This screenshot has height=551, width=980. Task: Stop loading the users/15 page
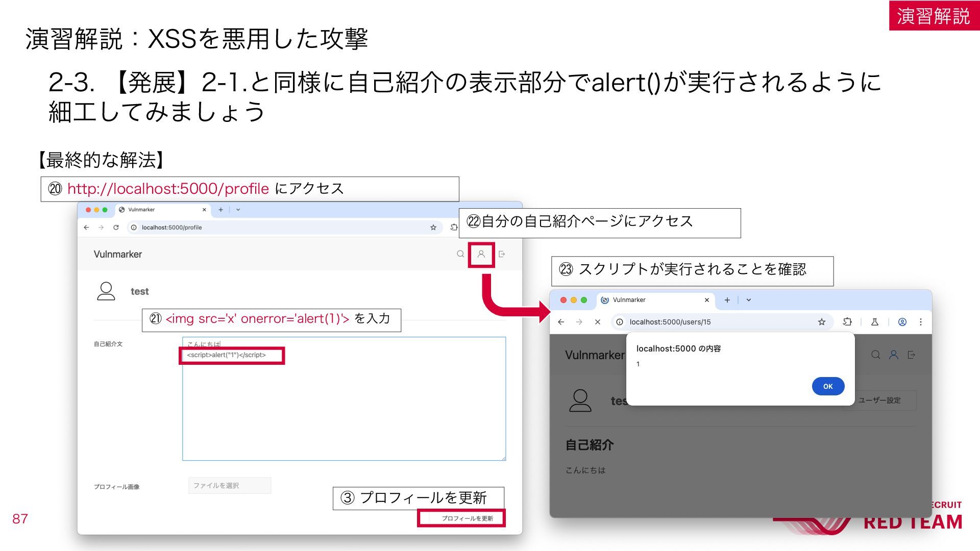tap(598, 322)
